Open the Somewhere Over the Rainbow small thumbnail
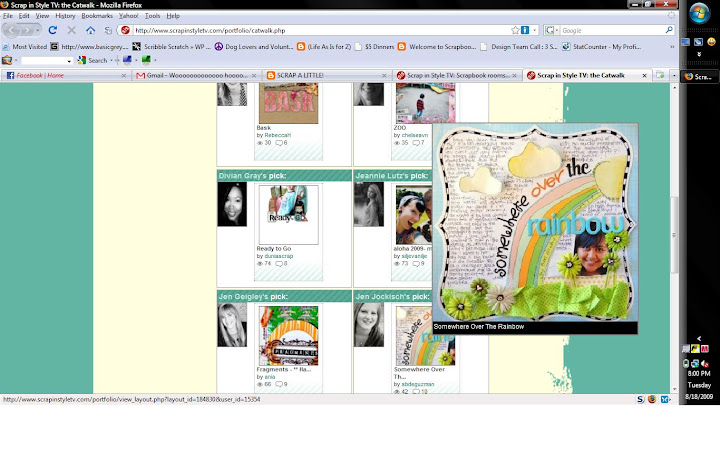This screenshot has width=720, height=449. click(425, 336)
